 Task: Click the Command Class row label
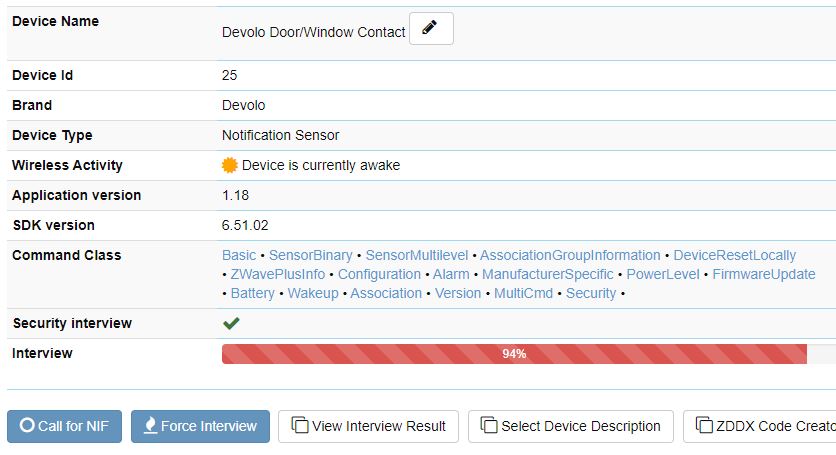tap(67, 256)
